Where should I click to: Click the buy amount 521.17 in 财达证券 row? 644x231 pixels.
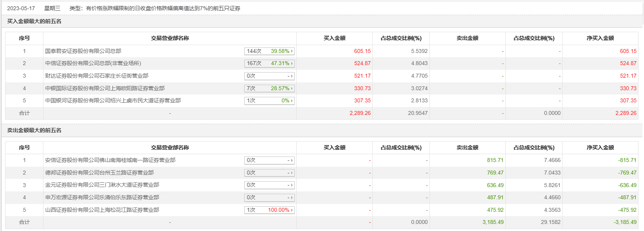tap(362, 76)
